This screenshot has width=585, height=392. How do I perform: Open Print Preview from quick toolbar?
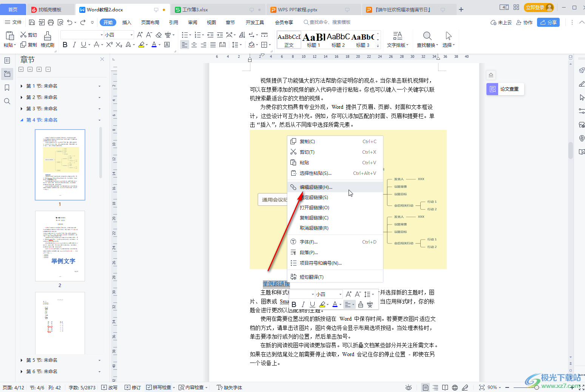[x=60, y=22]
